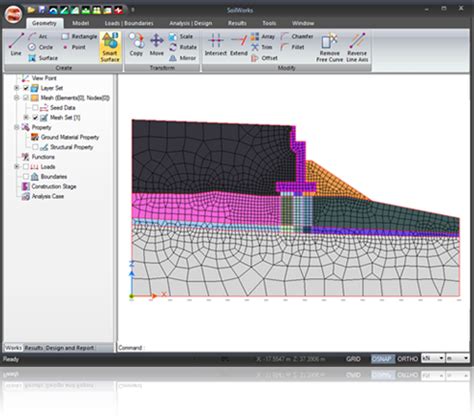Activate the Smart Surface tool
The image size is (474, 420).
tap(110, 47)
